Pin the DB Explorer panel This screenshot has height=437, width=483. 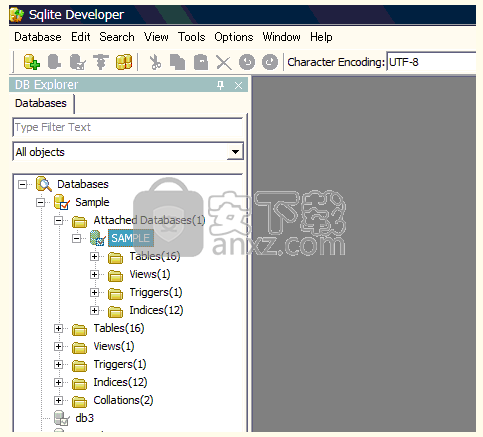click(x=220, y=85)
